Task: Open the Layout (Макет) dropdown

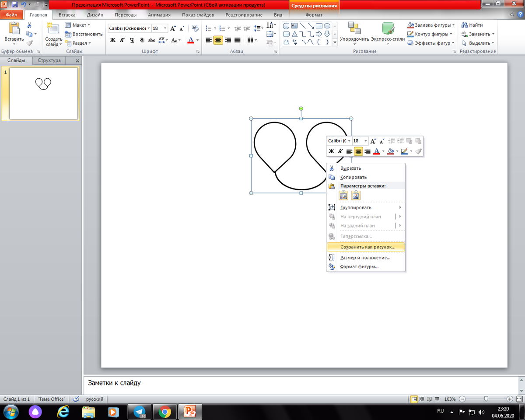Action: pos(77,25)
